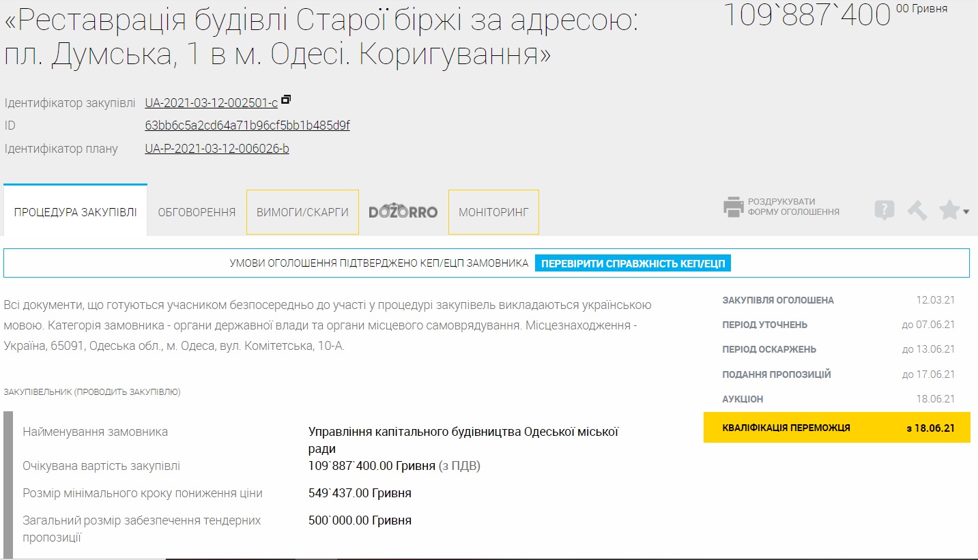Click the ПЕРІОД ОСКАРЖЕНЬ timeline row
Image resolution: width=978 pixels, height=560 pixels.
(x=838, y=349)
